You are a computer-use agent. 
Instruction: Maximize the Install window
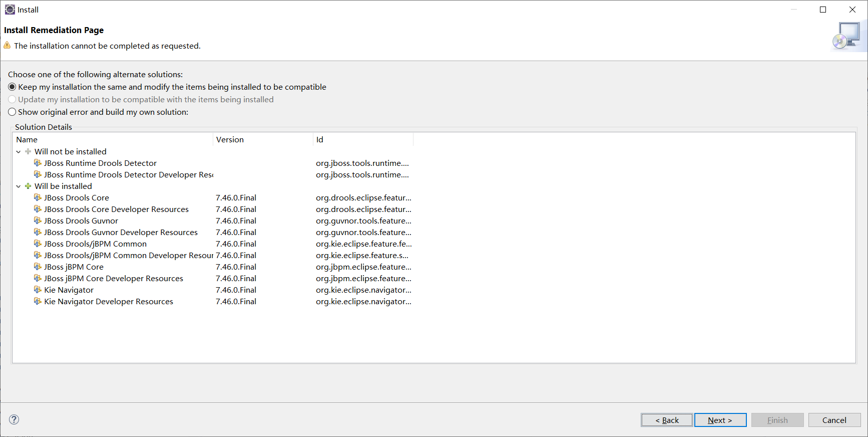(x=823, y=10)
